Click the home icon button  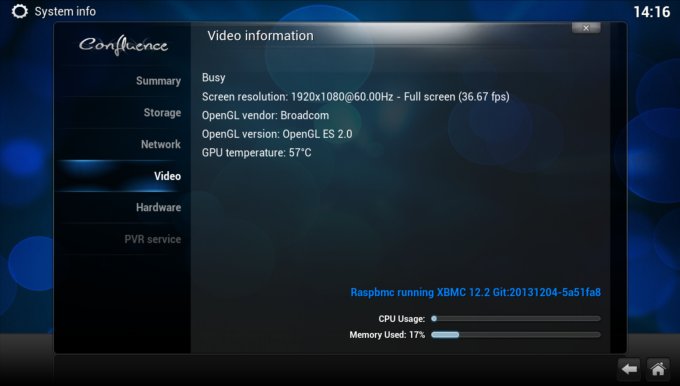(658, 369)
